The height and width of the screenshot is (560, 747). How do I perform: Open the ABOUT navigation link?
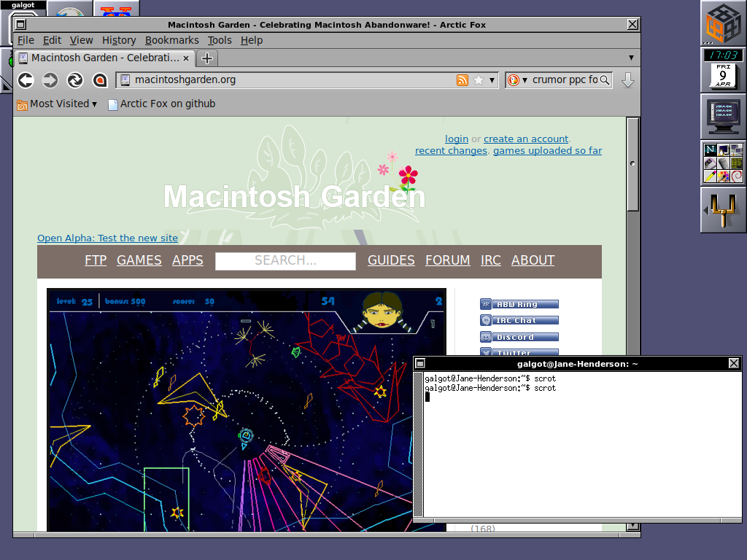[533, 260]
